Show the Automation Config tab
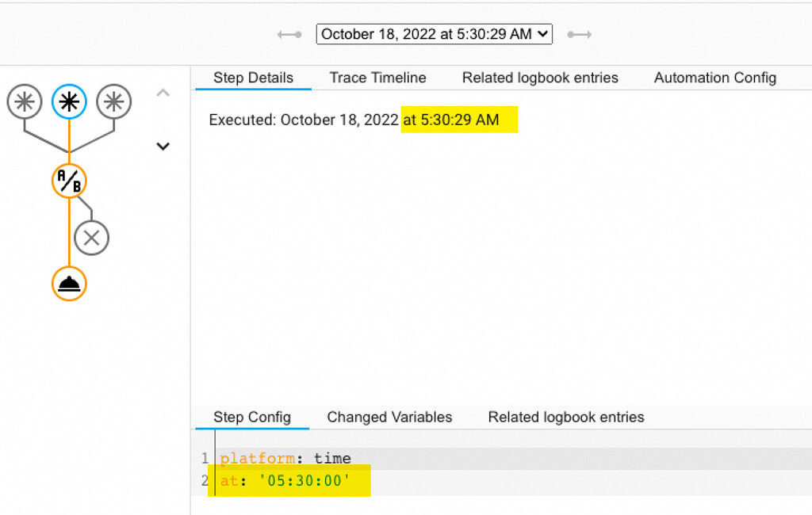The height and width of the screenshot is (515, 812). (714, 78)
